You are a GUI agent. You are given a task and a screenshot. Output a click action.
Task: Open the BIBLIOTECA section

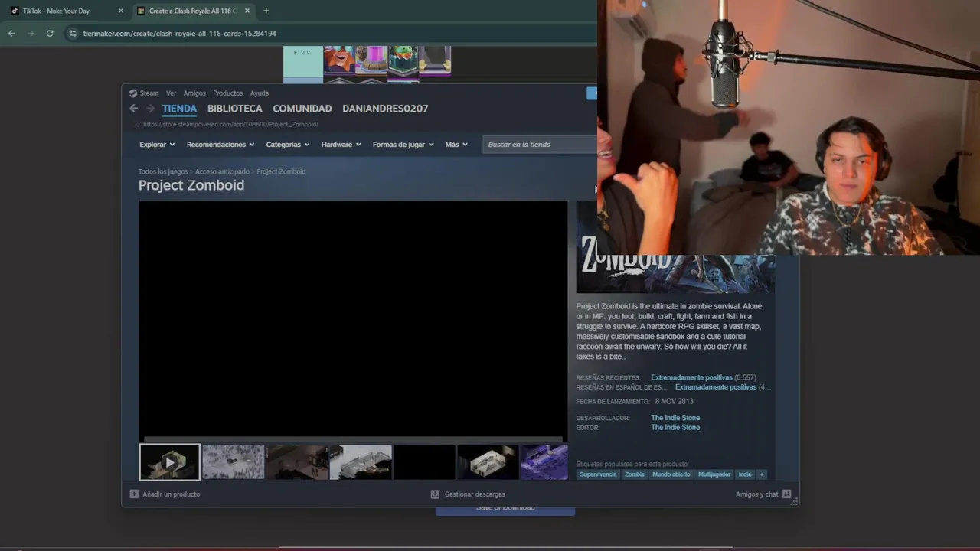click(235, 109)
